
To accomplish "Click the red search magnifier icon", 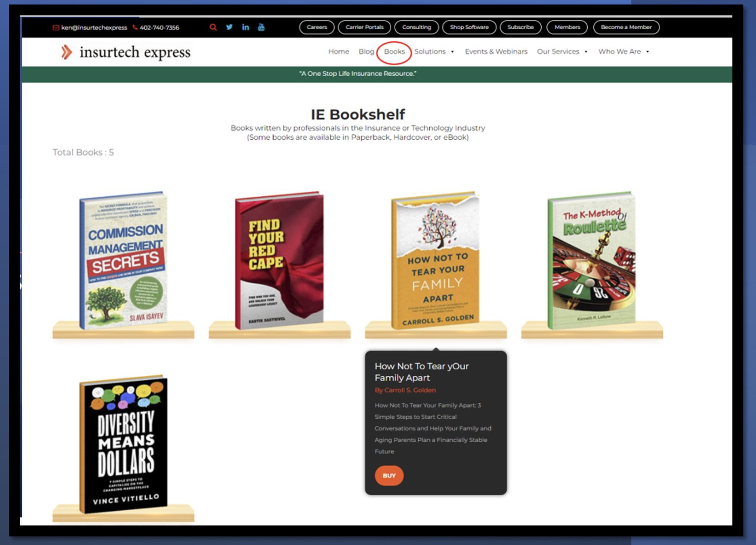I will coord(213,27).
